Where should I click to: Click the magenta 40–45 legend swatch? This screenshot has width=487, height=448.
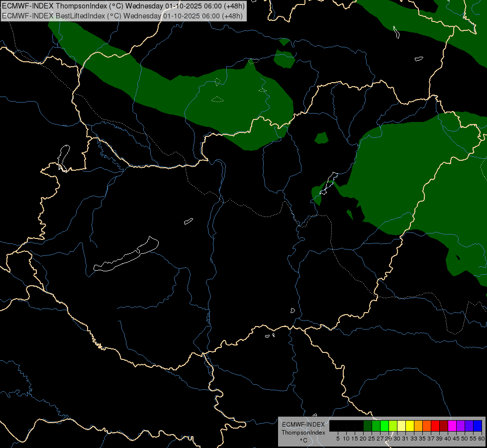coord(452,426)
